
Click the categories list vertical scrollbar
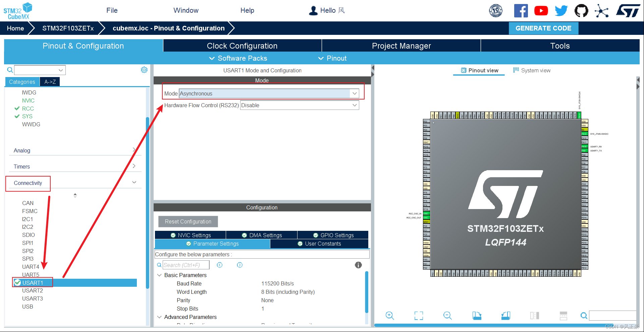coord(148,203)
